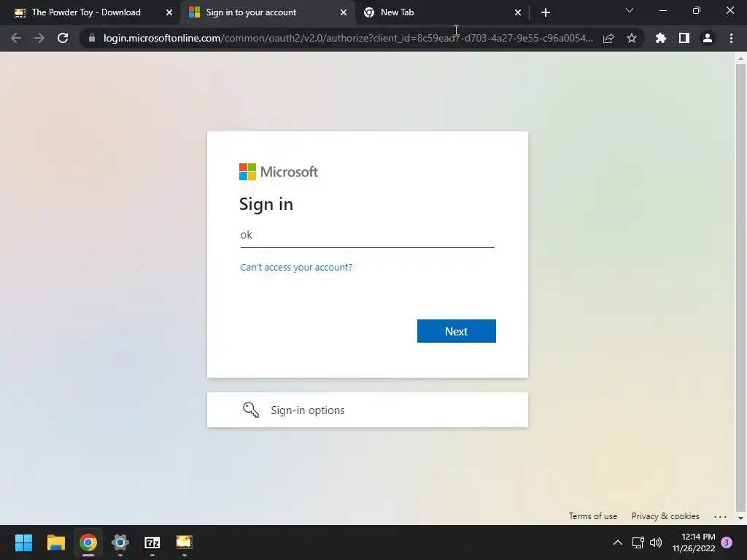The height and width of the screenshot is (560, 747).
Task: Click the Next button
Action: 457,331
